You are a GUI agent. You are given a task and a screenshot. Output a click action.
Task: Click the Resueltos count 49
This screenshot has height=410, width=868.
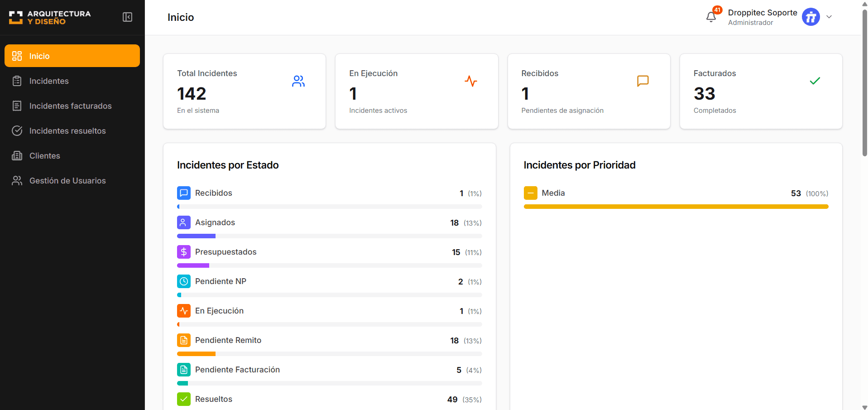pyautogui.click(x=452, y=400)
